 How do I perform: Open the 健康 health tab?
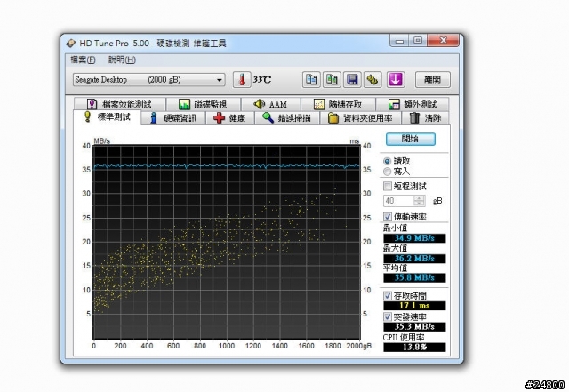[x=230, y=118]
